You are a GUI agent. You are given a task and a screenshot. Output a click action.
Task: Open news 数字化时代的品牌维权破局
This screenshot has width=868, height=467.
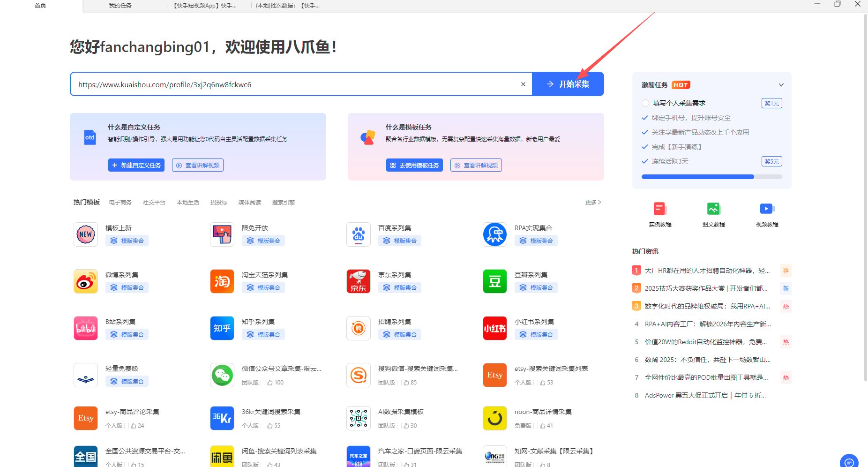(x=707, y=306)
